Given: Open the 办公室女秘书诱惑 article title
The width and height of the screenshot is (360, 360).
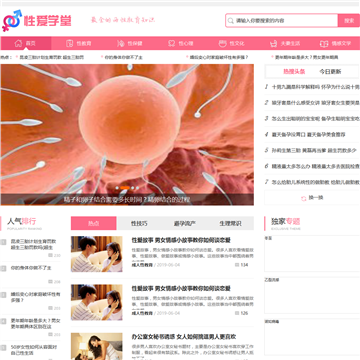Looking at the screenshot, I should click(x=184, y=337).
